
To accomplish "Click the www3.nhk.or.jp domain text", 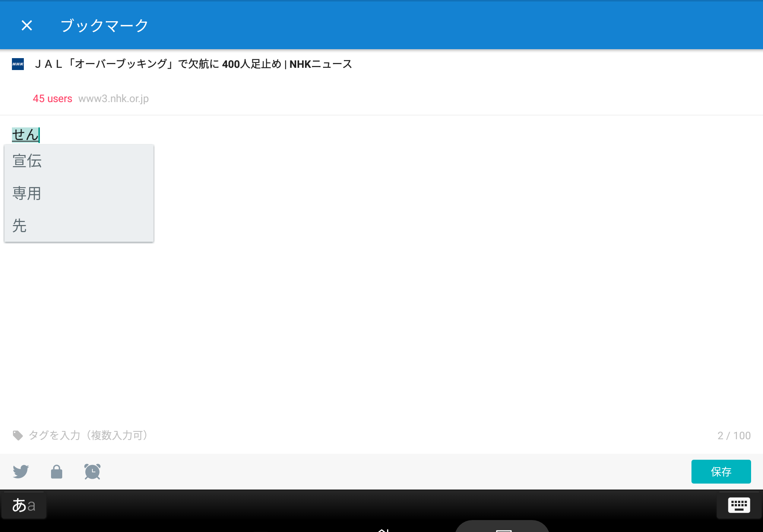I will [113, 99].
